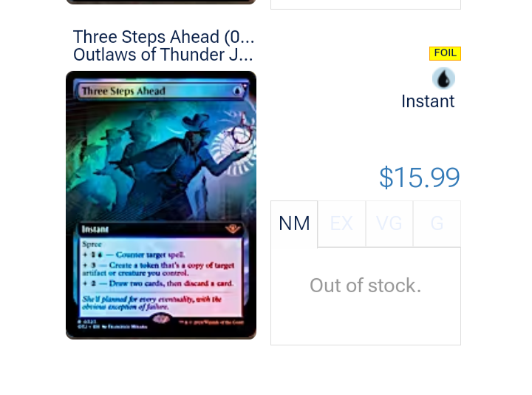Screen dimensions: 532x395
Task: Open the Outlaws of Thunder J... set link
Action: coord(163,54)
